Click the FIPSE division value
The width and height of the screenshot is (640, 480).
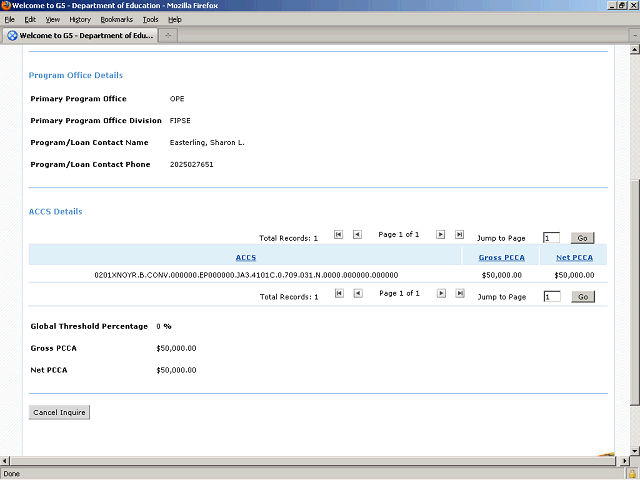[180, 121]
